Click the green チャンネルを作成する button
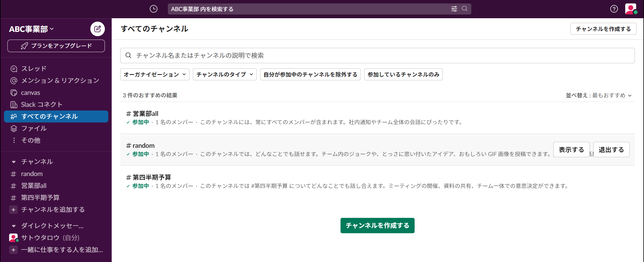 click(x=377, y=225)
